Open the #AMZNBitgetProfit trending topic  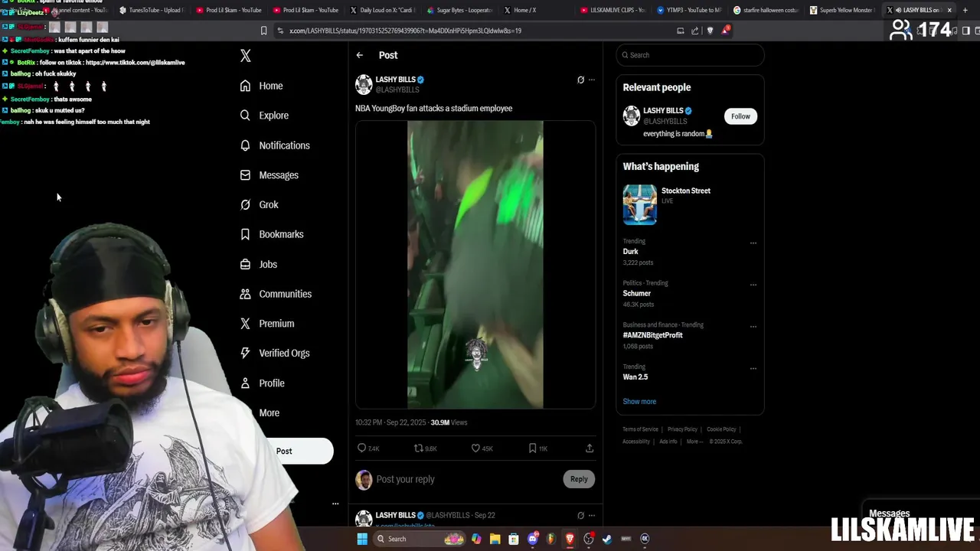pyautogui.click(x=652, y=335)
